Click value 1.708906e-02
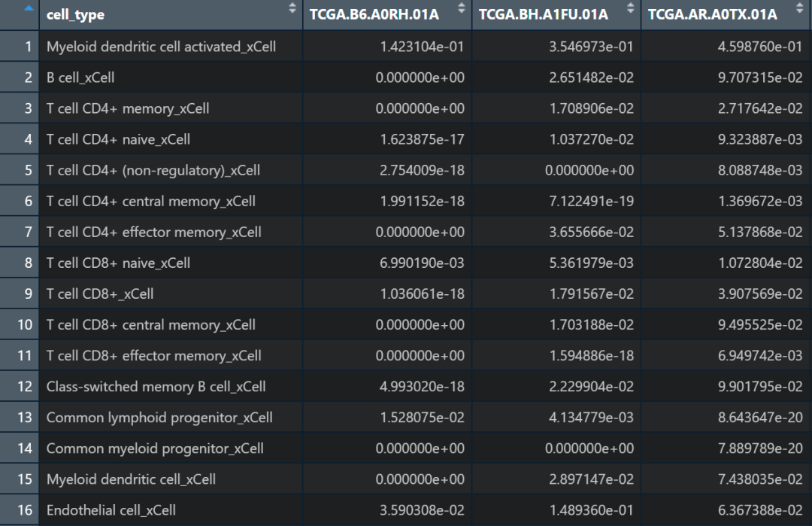Viewport: 812px width, 526px height. click(x=592, y=108)
